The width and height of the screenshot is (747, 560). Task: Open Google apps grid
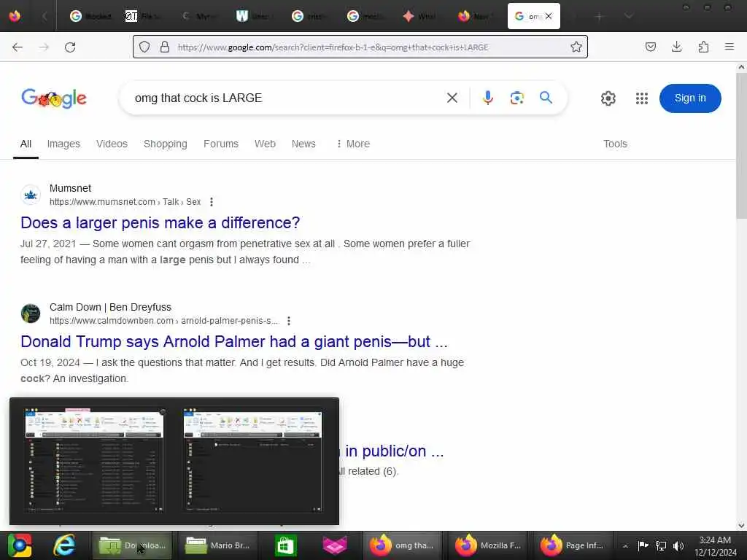tap(642, 98)
